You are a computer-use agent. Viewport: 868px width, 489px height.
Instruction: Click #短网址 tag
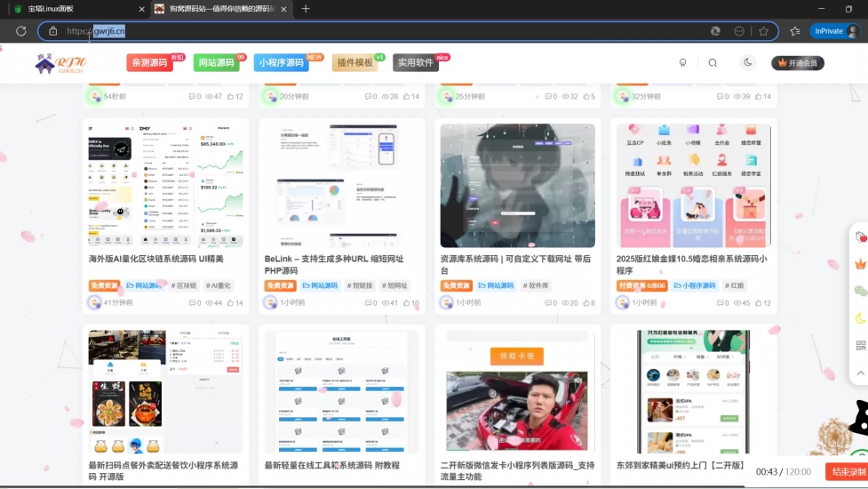(394, 285)
